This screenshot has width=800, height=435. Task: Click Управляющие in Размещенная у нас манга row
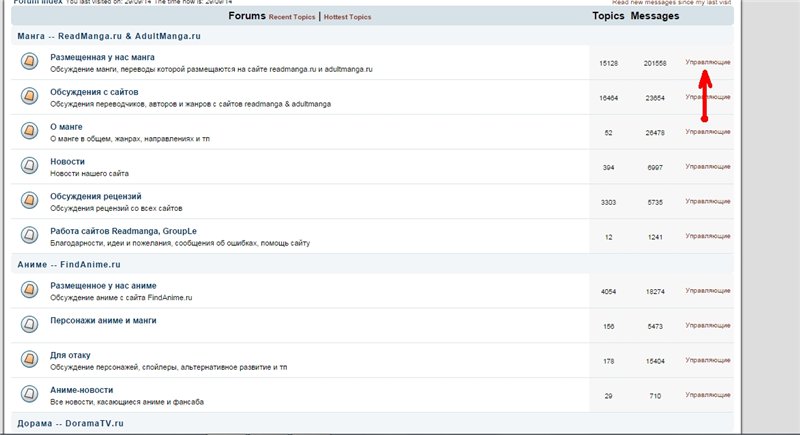[x=708, y=62]
